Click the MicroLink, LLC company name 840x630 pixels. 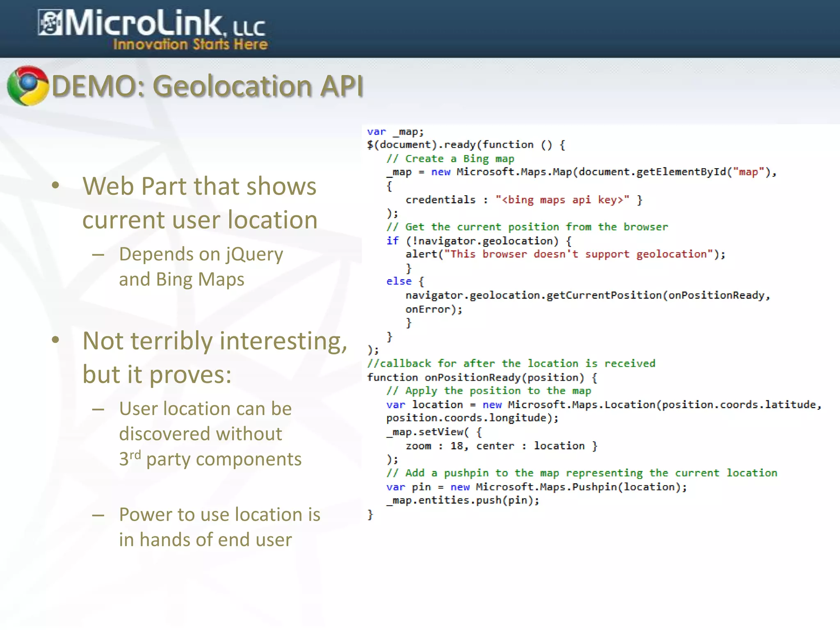[x=164, y=23]
